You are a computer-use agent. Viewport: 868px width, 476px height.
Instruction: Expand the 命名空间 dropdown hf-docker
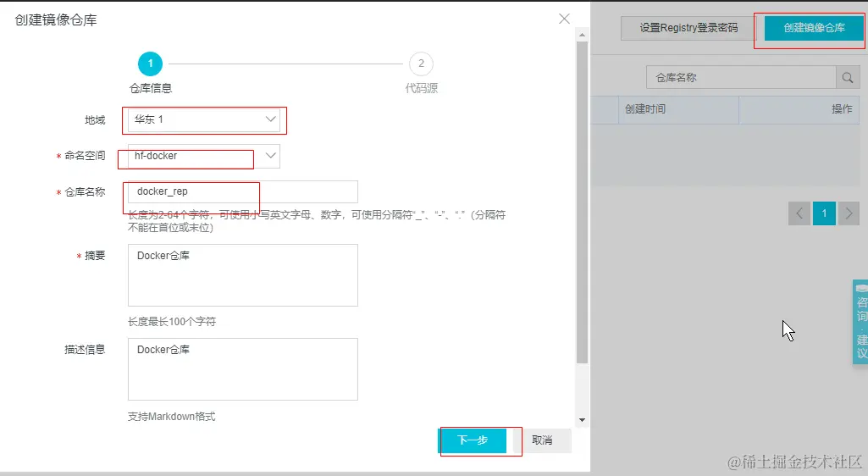pyautogui.click(x=204, y=156)
